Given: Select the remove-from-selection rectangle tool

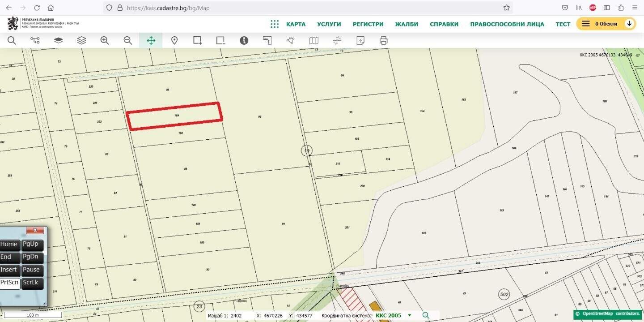Looking at the screenshot, I should (220, 40).
